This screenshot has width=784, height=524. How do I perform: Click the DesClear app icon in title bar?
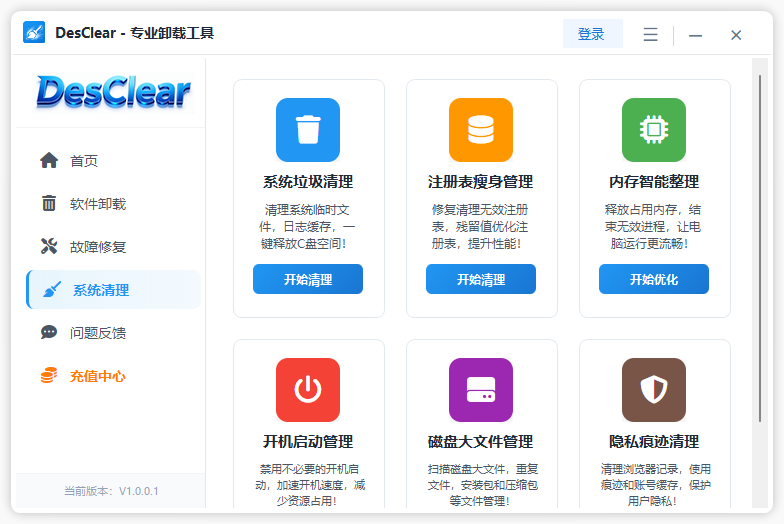(34, 32)
